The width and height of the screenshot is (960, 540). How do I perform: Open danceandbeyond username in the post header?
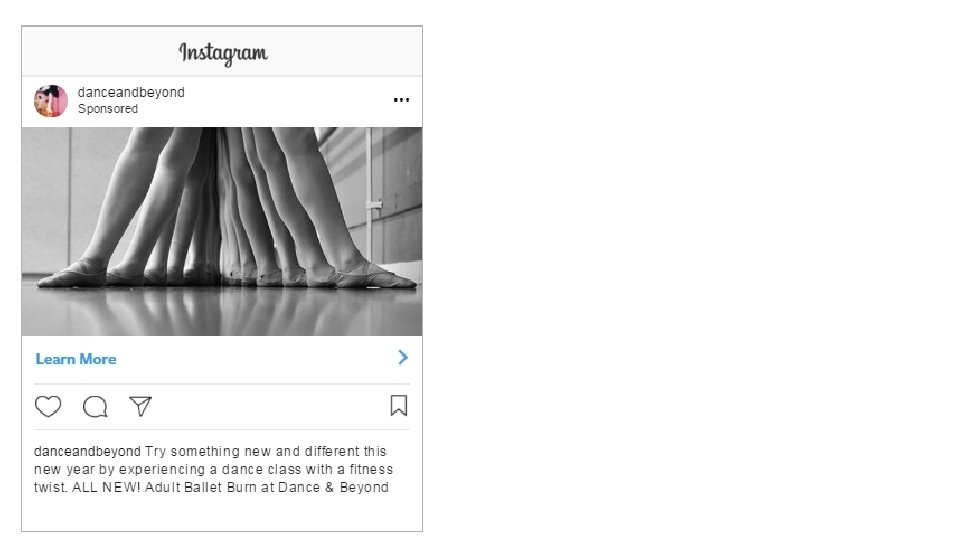[131, 92]
